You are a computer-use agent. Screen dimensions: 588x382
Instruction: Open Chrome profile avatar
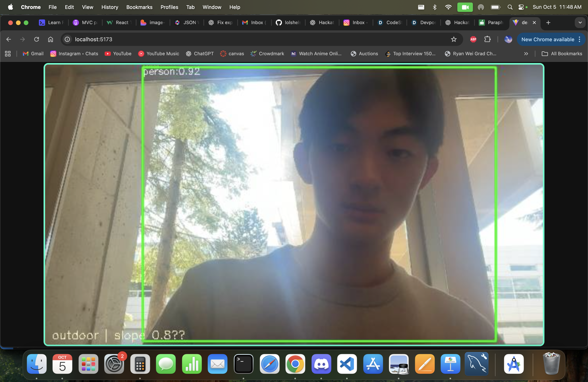(508, 39)
